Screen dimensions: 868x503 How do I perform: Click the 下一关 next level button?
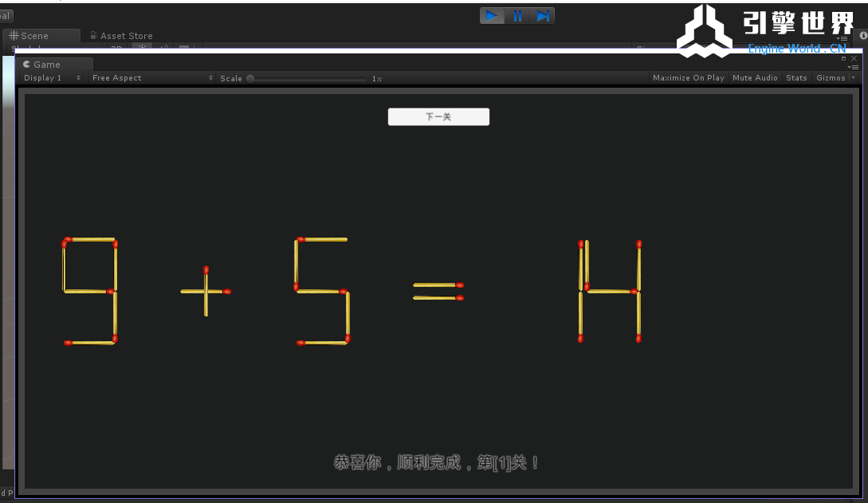[x=438, y=117]
